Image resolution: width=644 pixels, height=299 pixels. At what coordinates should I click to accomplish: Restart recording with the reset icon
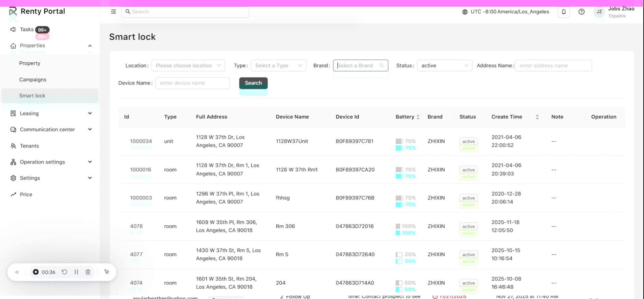point(64,272)
